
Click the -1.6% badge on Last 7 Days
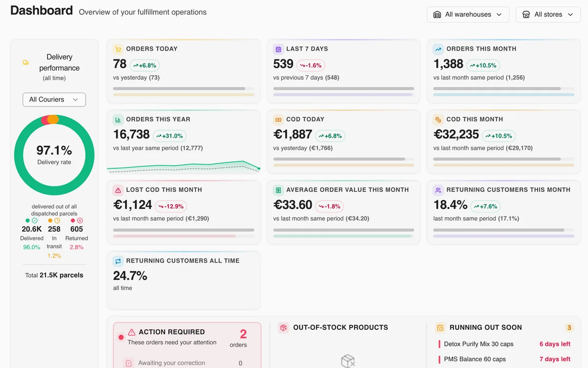pyautogui.click(x=311, y=65)
